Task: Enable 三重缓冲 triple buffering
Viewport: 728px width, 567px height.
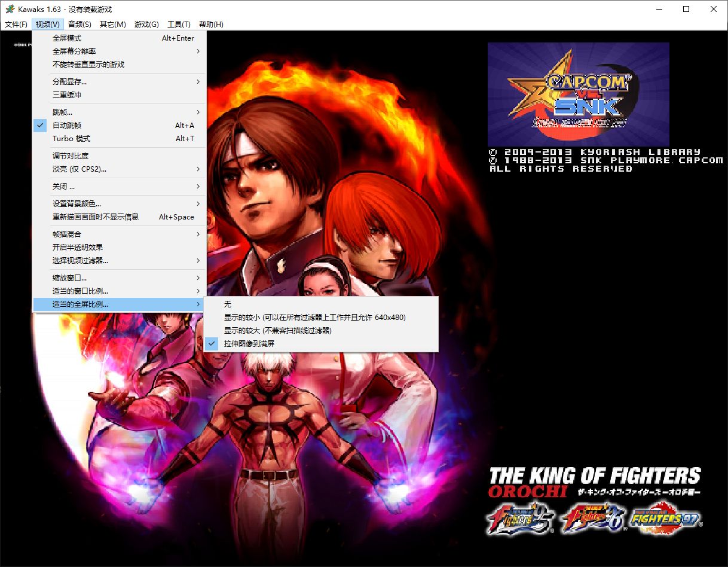Action: (x=67, y=94)
